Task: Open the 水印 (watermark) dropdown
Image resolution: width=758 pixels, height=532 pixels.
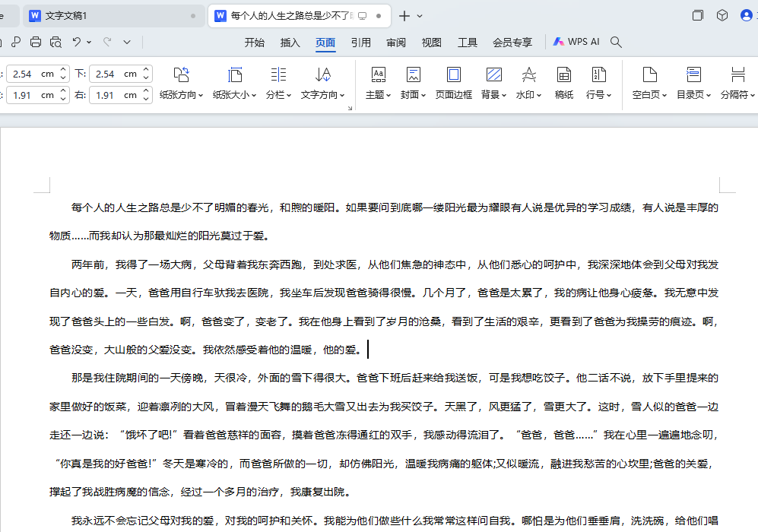Action: tap(529, 83)
